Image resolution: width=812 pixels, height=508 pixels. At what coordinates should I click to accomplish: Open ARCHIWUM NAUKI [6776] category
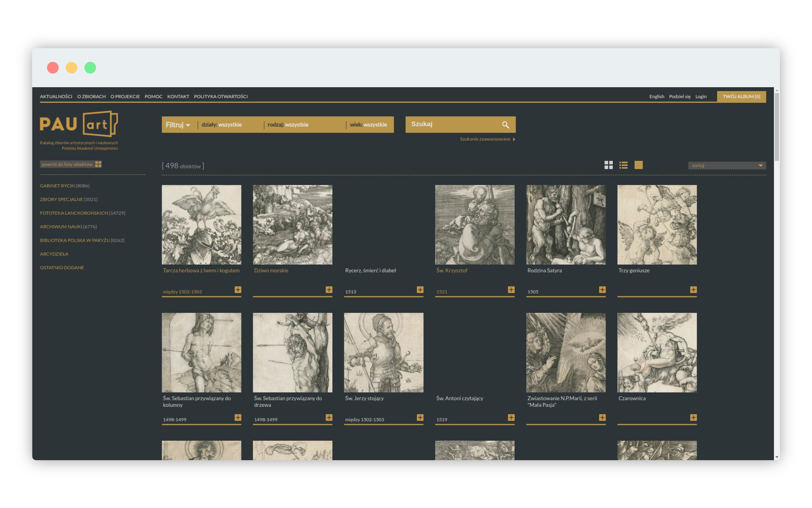68,227
